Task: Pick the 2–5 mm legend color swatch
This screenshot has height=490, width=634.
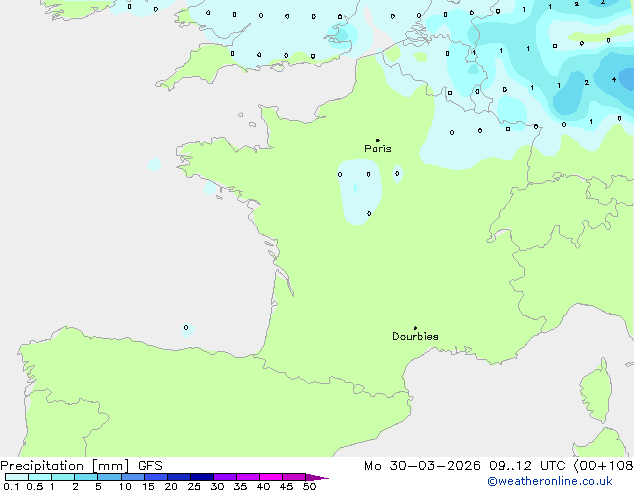Action: [x=86, y=477]
